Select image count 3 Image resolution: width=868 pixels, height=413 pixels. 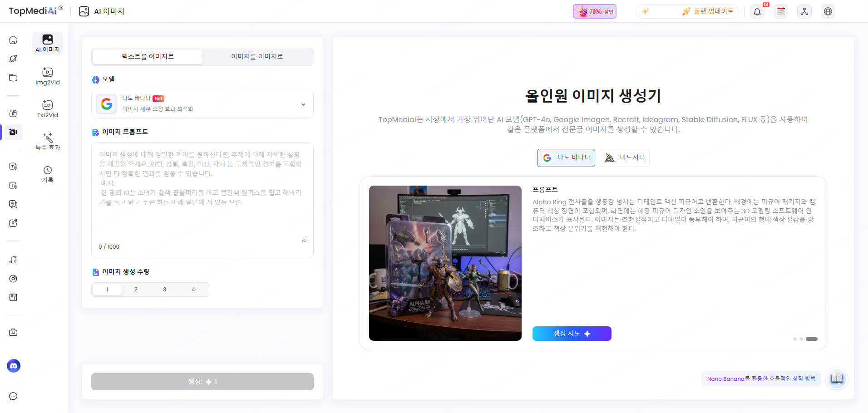[x=164, y=290]
